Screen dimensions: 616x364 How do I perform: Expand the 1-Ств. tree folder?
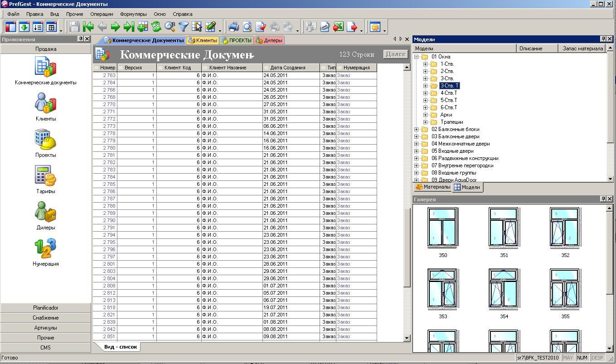click(x=426, y=64)
